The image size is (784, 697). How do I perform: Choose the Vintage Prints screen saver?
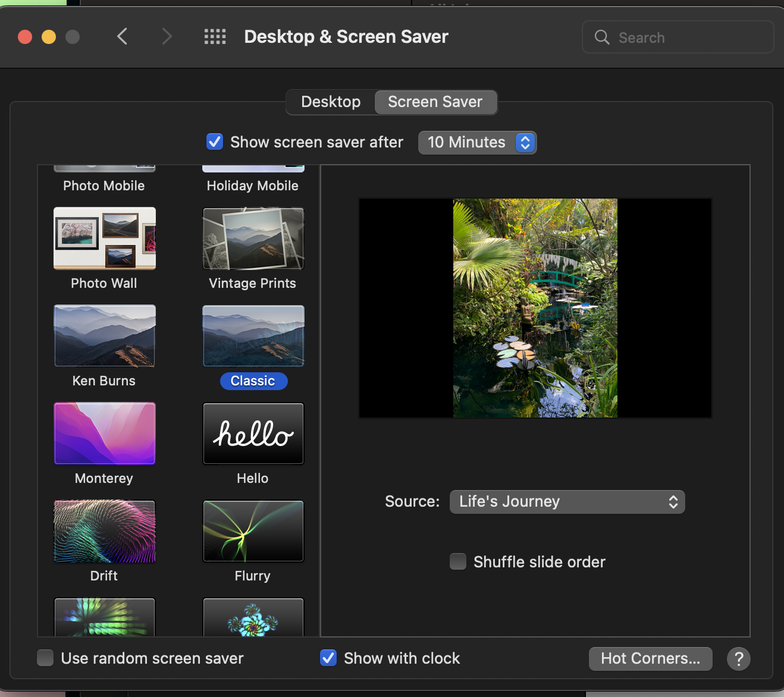tap(253, 238)
